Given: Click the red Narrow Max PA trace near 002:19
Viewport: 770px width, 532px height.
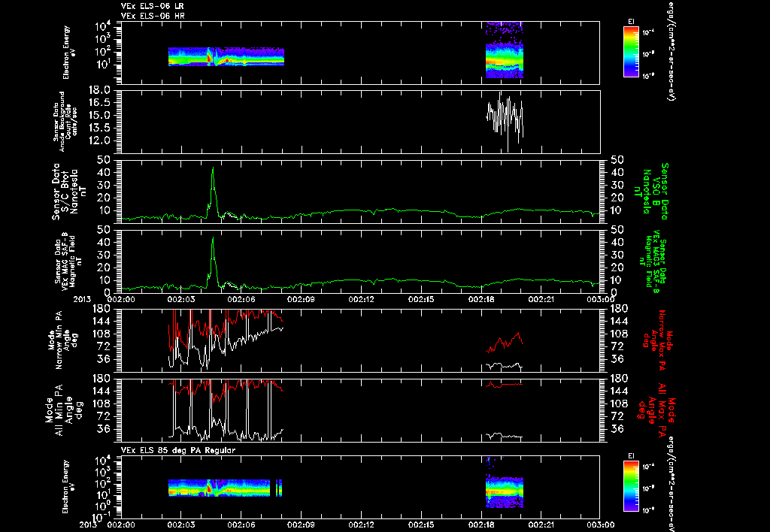Looking at the screenshot, I should (x=505, y=343).
